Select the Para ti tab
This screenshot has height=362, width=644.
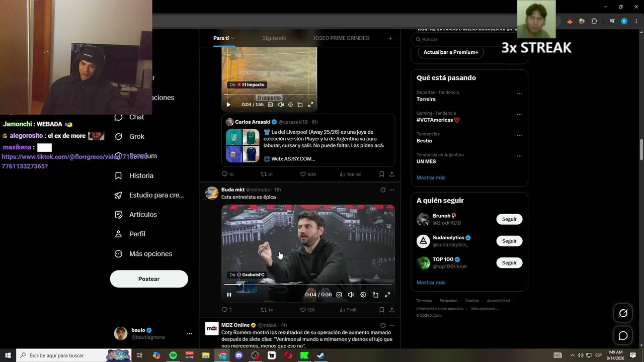click(221, 38)
